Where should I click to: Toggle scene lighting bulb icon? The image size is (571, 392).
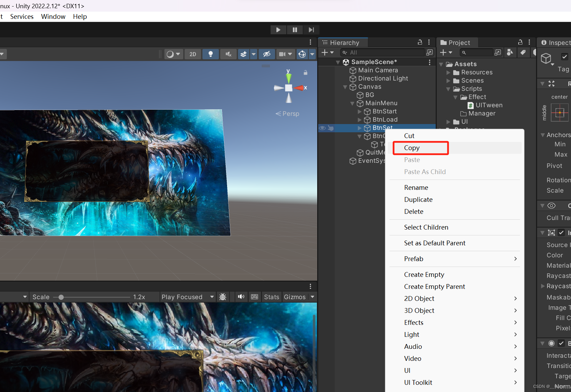[211, 54]
